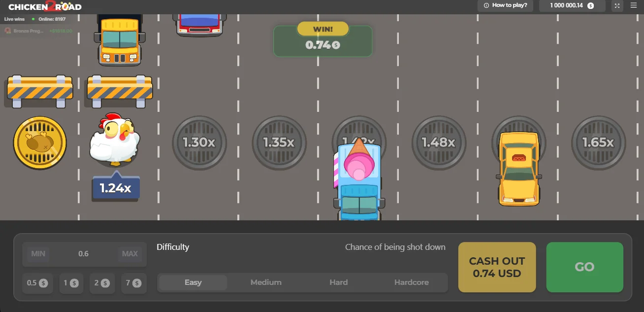The height and width of the screenshot is (312, 644).
Task: Click the ice cream truck
Action: click(x=359, y=180)
